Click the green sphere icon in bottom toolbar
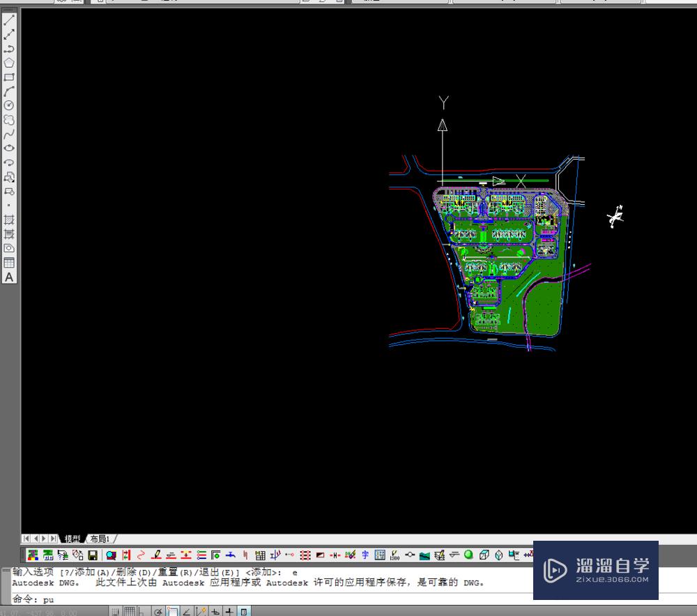 click(468, 555)
